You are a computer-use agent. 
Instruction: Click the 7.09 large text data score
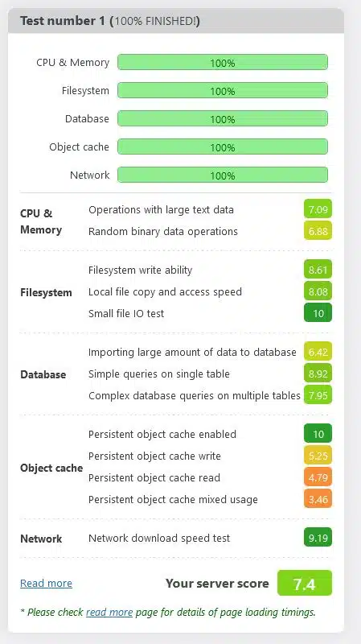click(x=318, y=209)
